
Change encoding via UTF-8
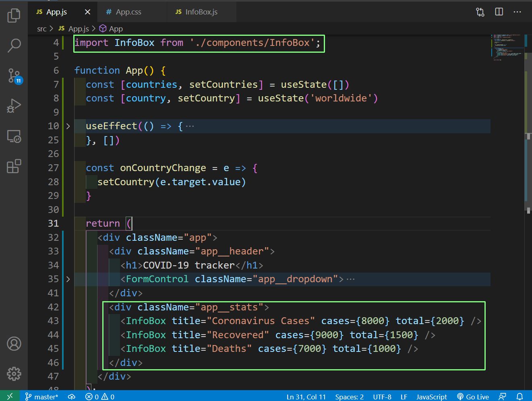[x=382, y=397]
